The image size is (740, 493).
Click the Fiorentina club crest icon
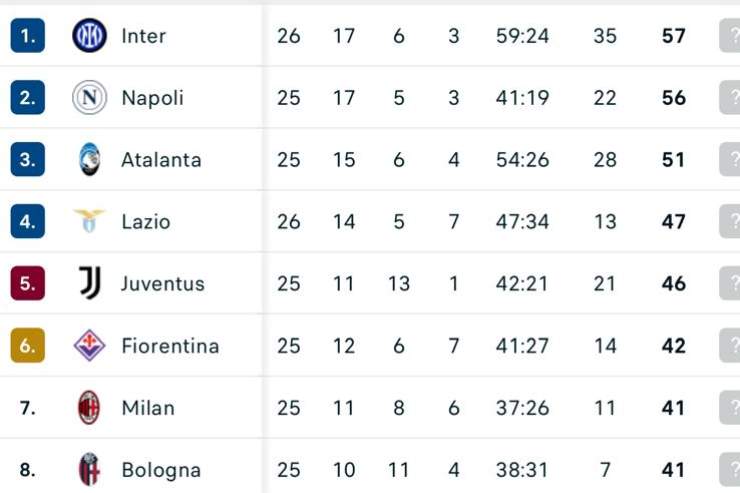tap(89, 346)
